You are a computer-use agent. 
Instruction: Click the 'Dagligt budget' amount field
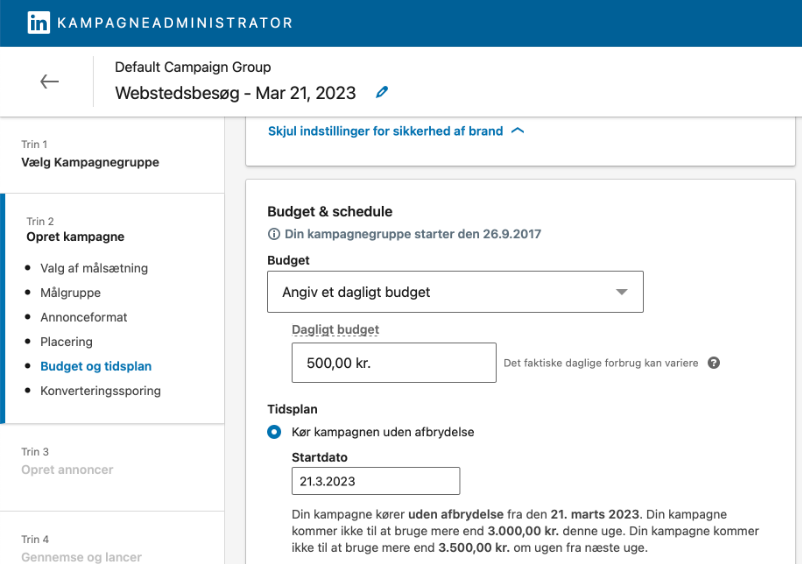click(394, 363)
